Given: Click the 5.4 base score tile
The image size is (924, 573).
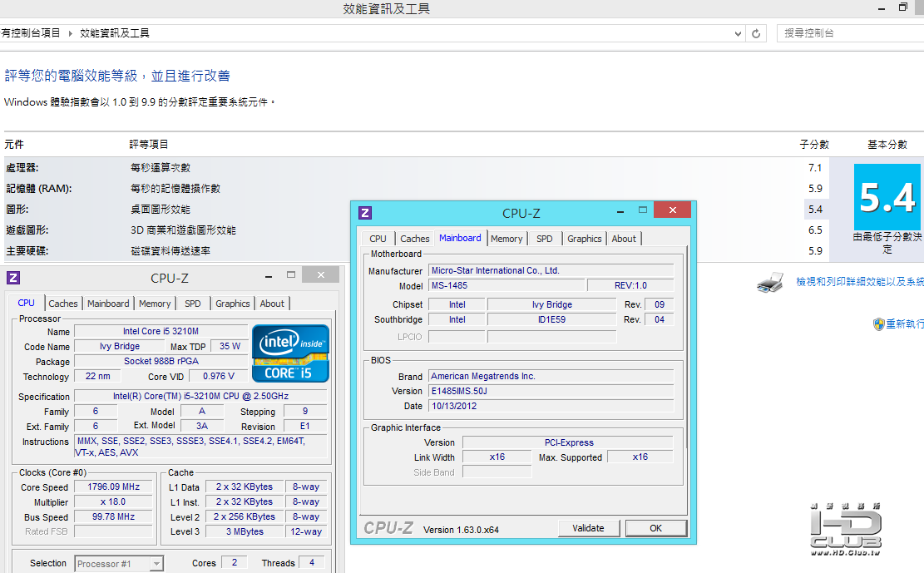Looking at the screenshot, I should point(887,197).
